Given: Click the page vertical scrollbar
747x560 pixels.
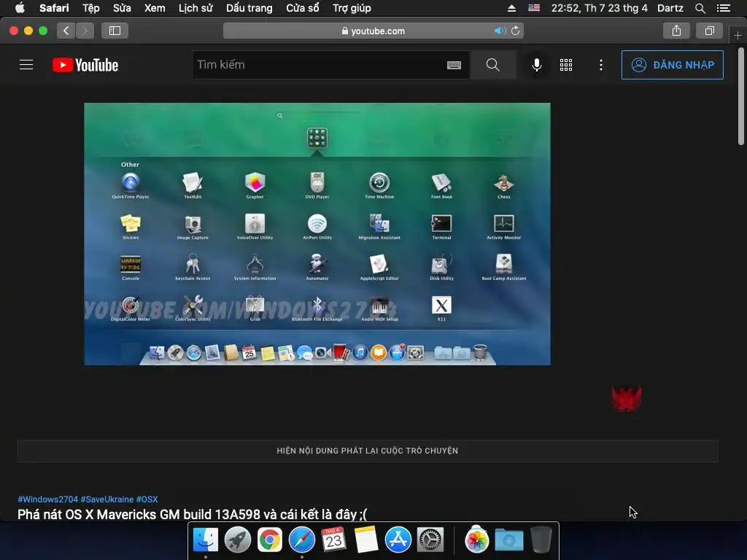Looking at the screenshot, I should pyautogui.click(x=741, y=96).
